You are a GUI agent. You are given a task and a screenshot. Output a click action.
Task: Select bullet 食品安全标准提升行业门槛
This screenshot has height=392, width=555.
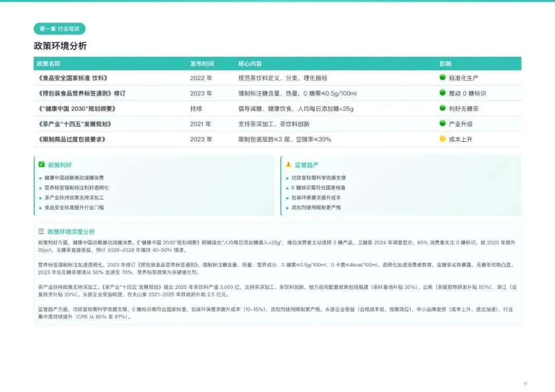pos(74,208)
